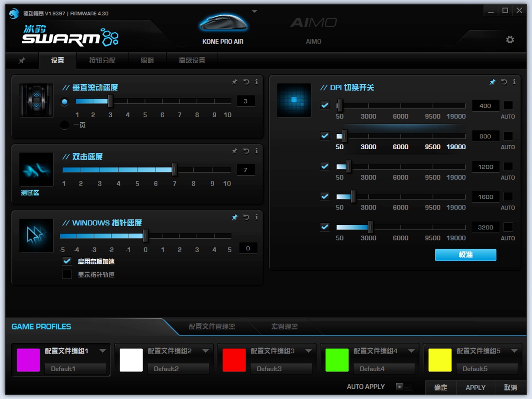This screenshot has height=399, width=532.
Task: Expand the device selector arrow above mouse
Action: click(254, 12)
